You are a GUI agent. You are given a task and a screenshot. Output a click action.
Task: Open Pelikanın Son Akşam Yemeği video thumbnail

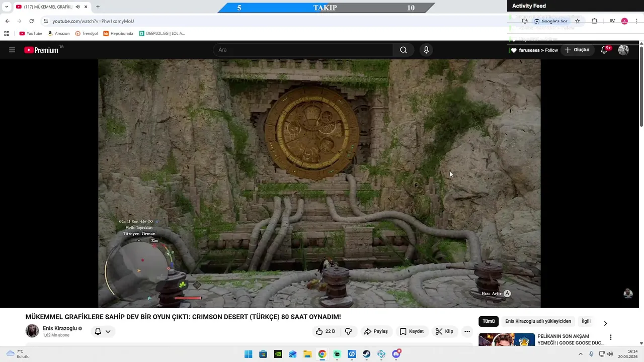(507, 340)
